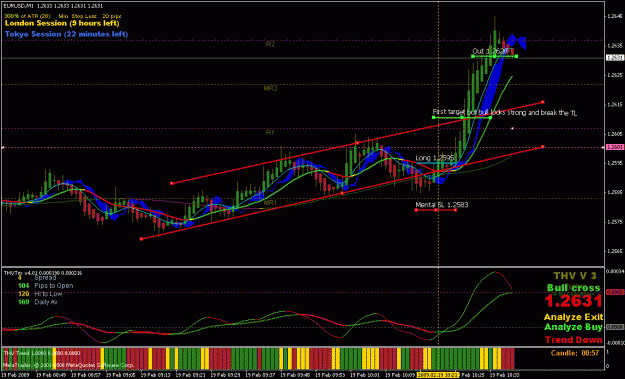The width and height of the screenshot is (625, 379).
Task: Click the 1.2565 price axis value
Action: coord(615,251)
